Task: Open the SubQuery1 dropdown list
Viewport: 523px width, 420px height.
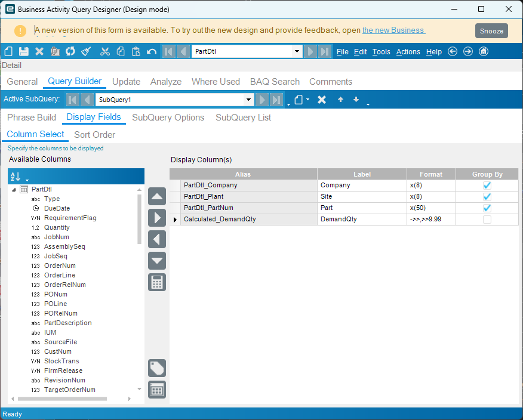Action: point(249,100)
